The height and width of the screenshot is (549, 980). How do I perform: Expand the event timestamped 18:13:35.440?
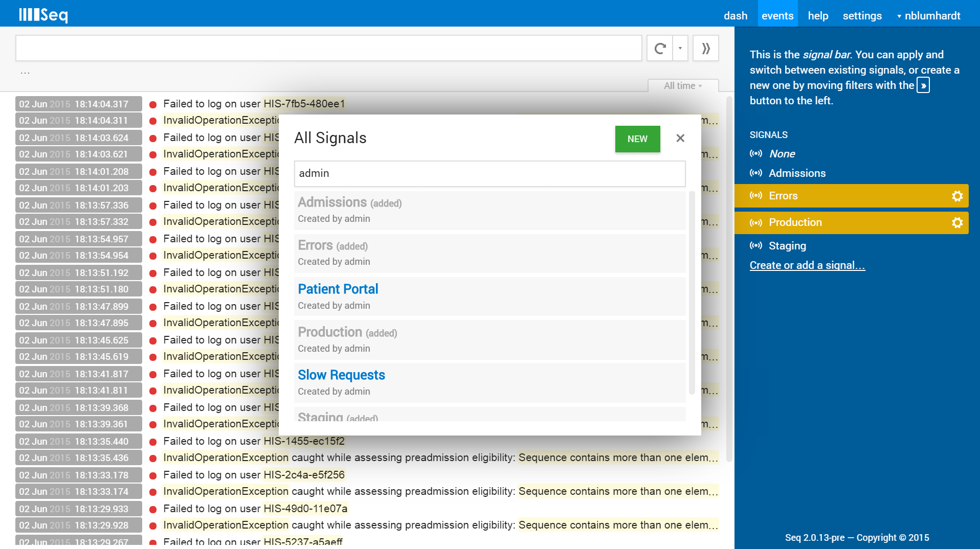click(x=79, y=441)
